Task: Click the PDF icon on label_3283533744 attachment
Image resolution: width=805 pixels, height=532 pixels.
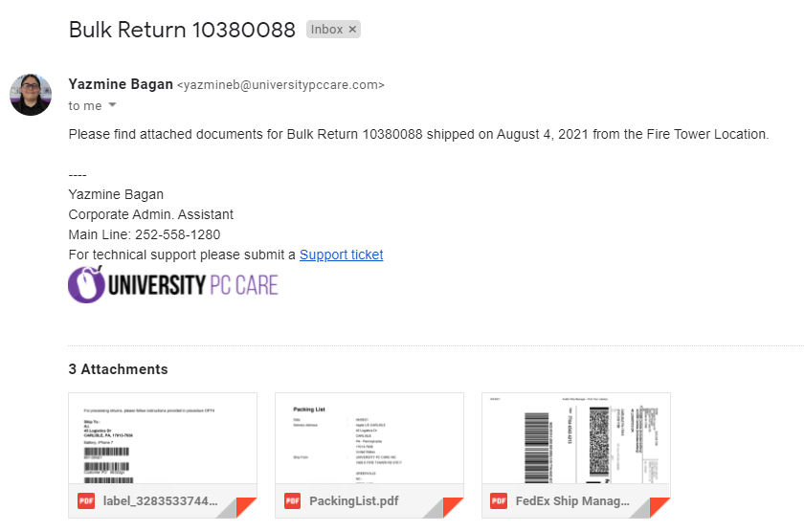Action: tap(86, 500)
